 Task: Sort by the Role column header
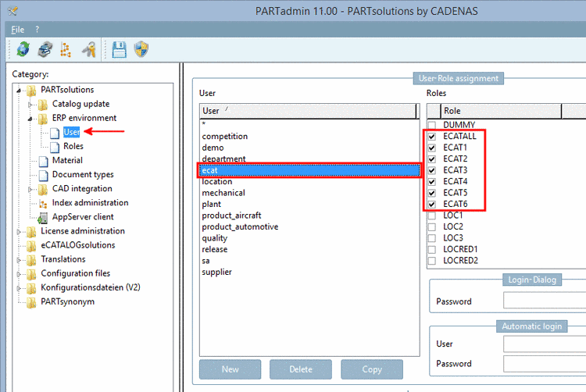[501, 111]
